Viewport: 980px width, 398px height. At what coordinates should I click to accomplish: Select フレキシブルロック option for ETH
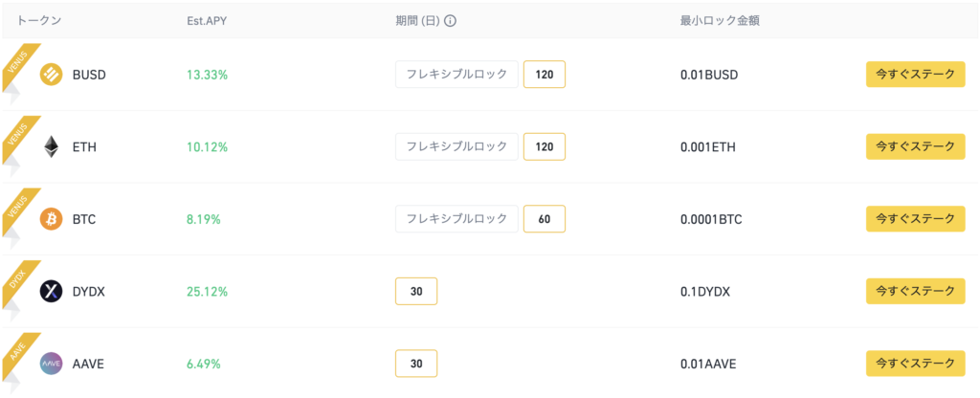(457, 146)
